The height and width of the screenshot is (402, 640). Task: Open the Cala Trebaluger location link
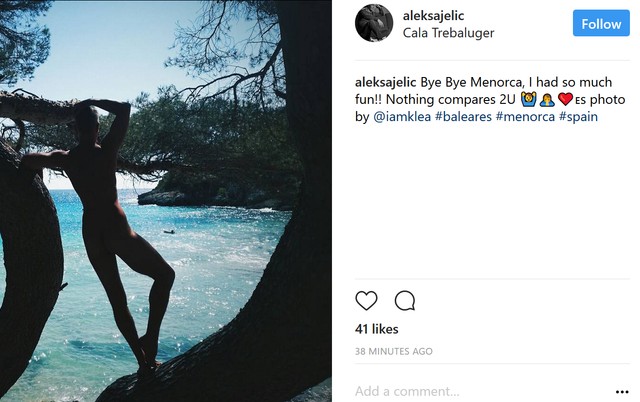(448, 33)
